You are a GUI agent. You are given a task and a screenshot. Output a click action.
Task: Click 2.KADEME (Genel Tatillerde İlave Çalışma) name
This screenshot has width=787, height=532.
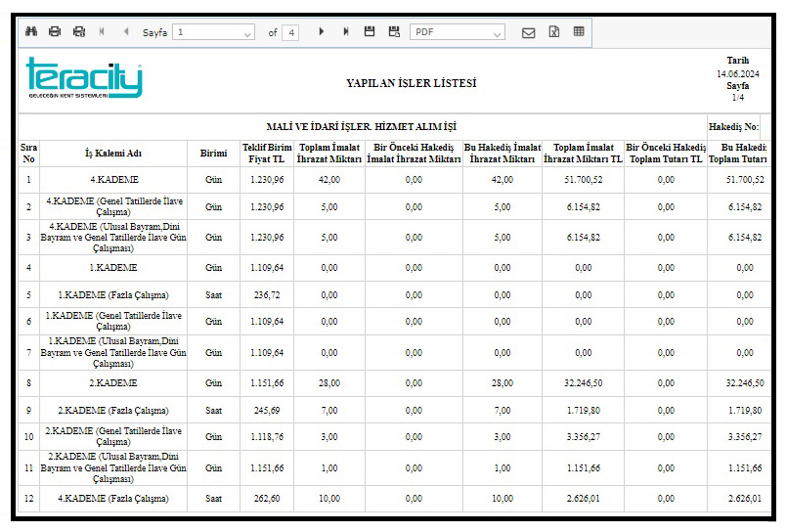(113, 436)
